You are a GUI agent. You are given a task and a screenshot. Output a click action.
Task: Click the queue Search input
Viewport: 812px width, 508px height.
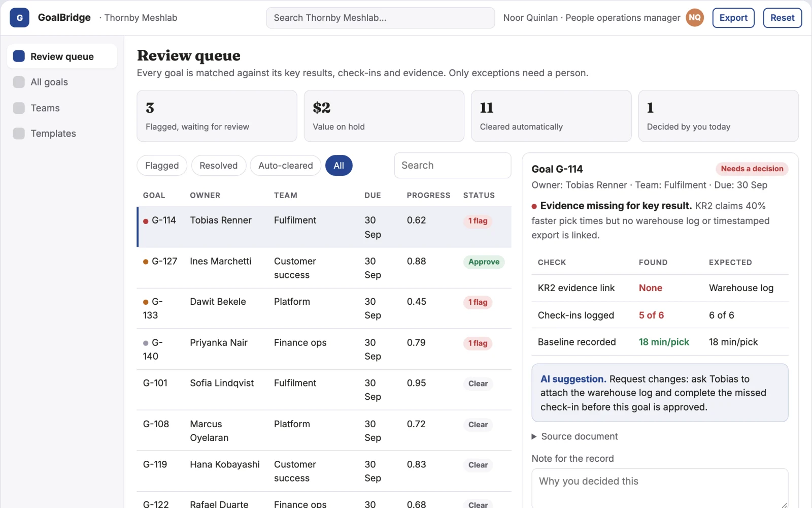[453, 166]
